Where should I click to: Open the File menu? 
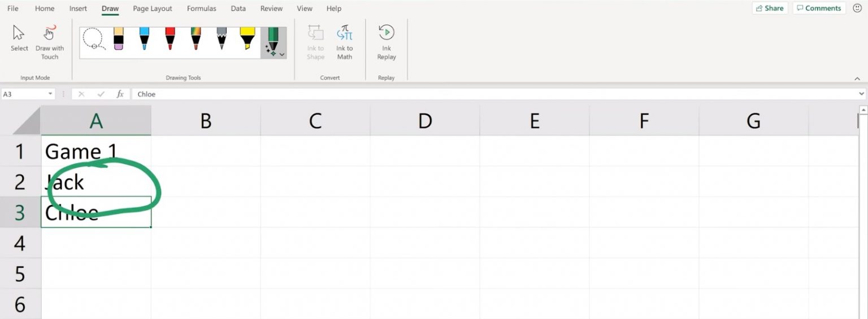[12, 8]
